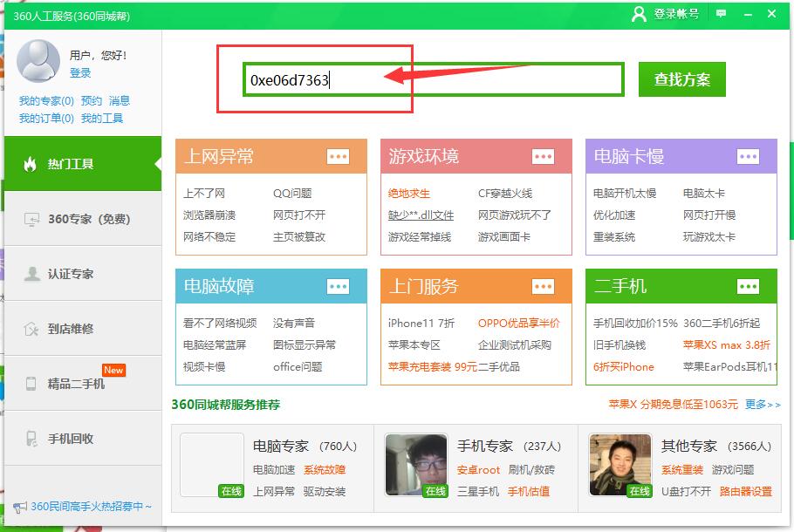Click the phone recycle icon beside 手机回收
The height and width of the screenshot is (532, 794).
tap(31, 439)
